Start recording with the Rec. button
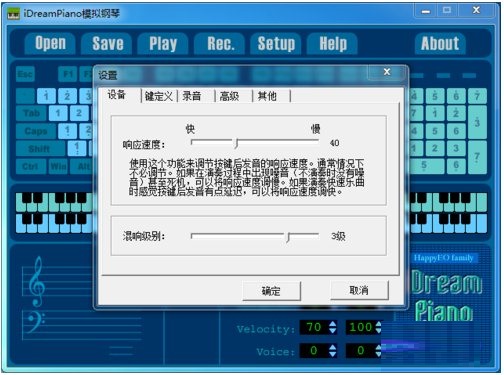Image resolution: width=504 pixels, height=375 pixels. [x=220, y=43]
